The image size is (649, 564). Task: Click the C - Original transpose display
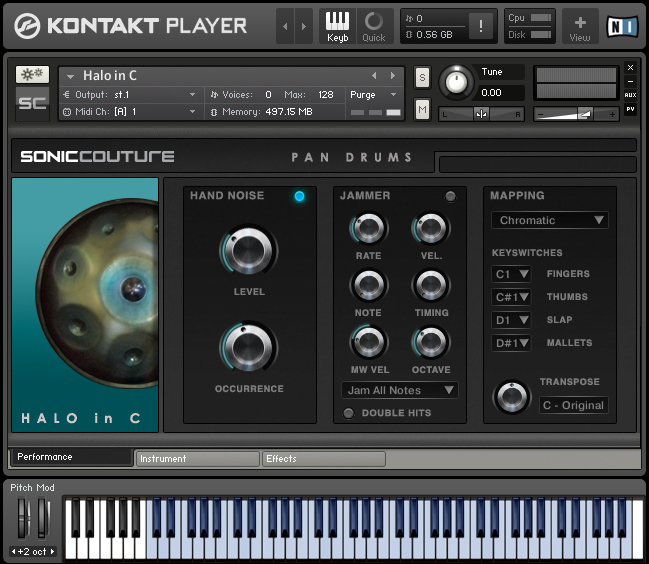pos(574,405)
